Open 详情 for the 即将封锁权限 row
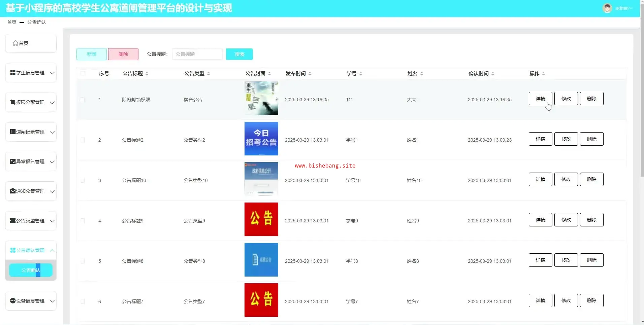 click(540, 99)
